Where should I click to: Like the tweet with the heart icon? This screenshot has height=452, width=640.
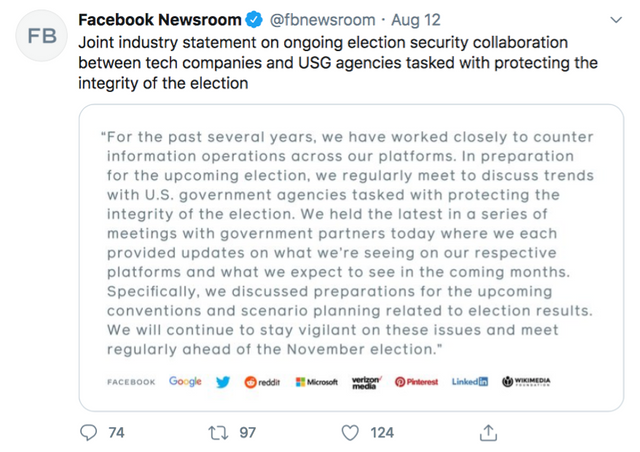[349, 433]
